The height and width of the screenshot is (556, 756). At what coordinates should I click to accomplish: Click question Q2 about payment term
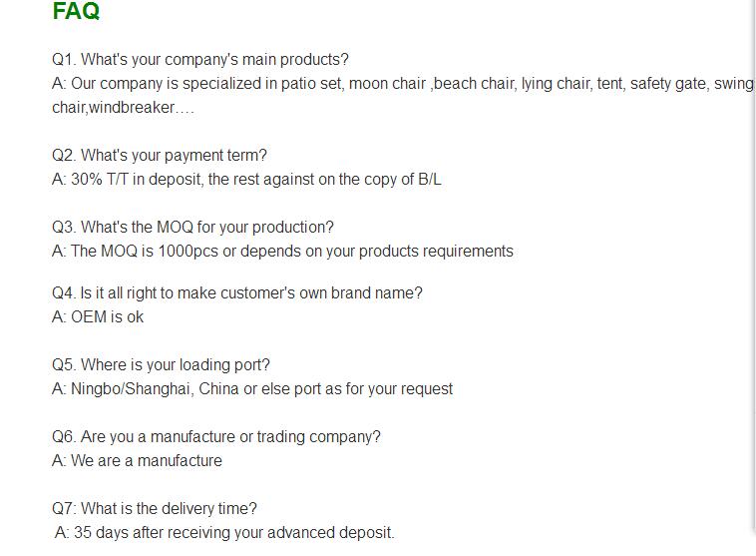click(x=160, y=156)
